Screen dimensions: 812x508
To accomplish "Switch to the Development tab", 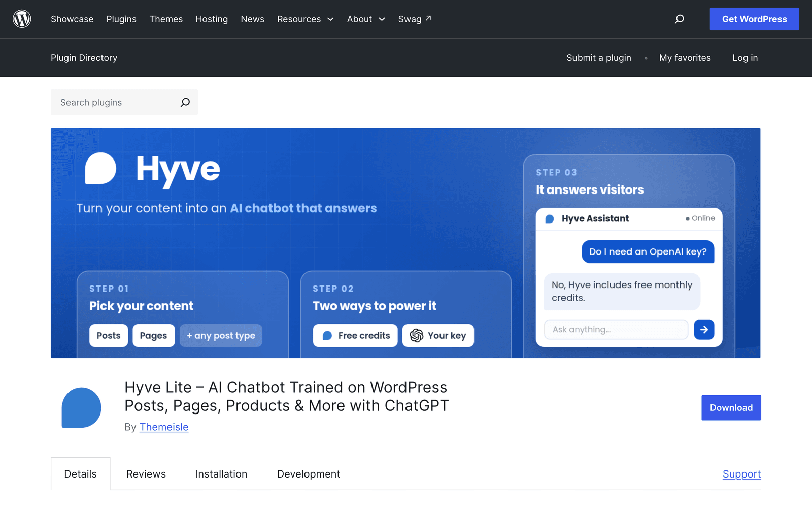I will click(309, 473).
